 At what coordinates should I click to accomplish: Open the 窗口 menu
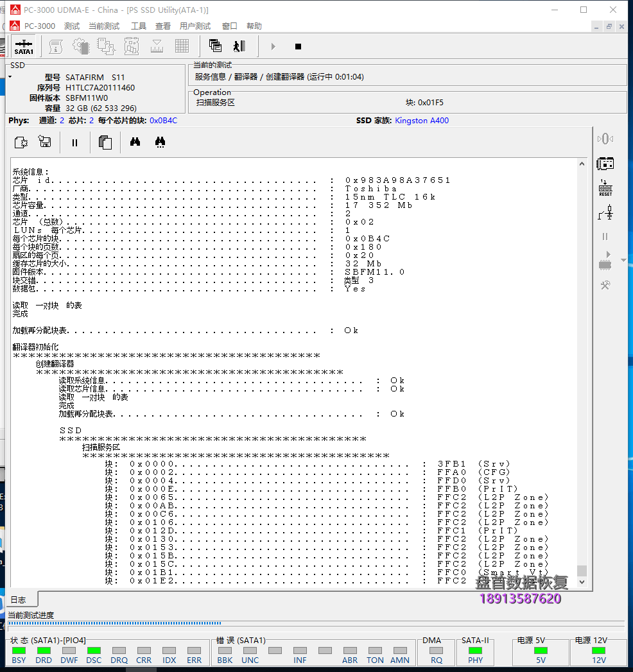pos(230,26)
